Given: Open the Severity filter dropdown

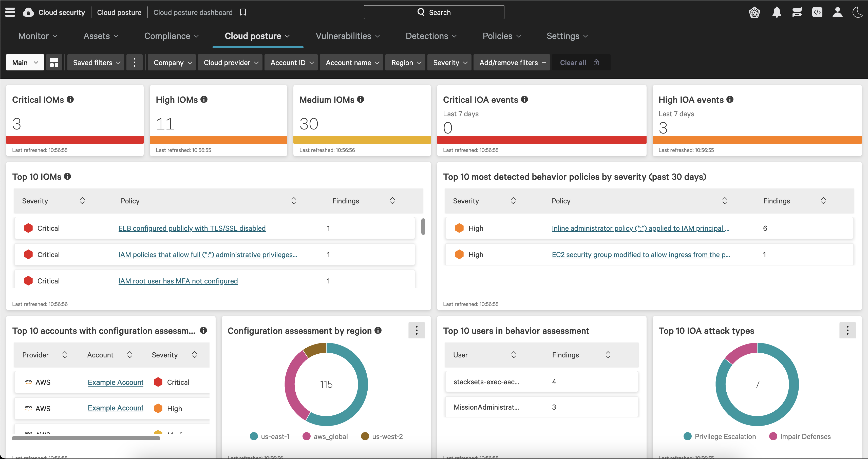Looking at the screenshot, I should 449,62.
